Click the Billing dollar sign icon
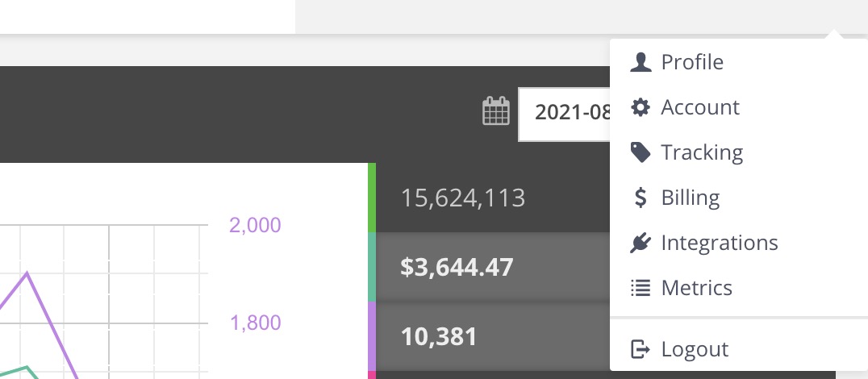Image resolution: width=868 pixels, height=379 pixels. coord(641,198)
